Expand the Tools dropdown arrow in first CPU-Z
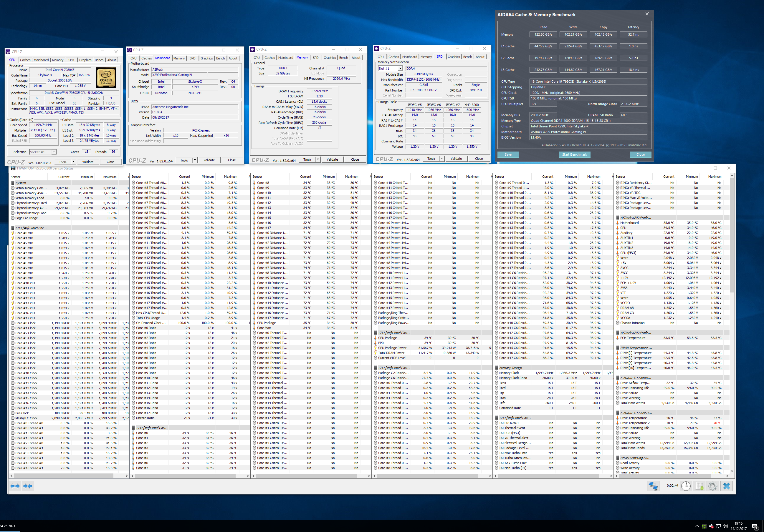 (73, 162)
